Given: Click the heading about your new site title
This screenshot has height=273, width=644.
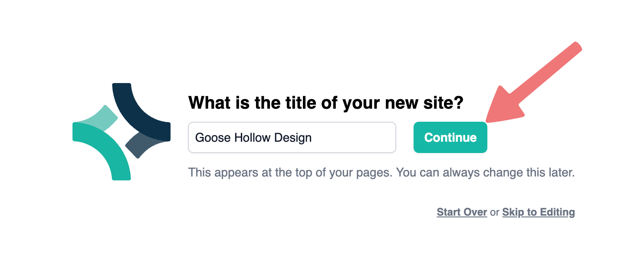Looking at the screenshot, I should point(326,103).
